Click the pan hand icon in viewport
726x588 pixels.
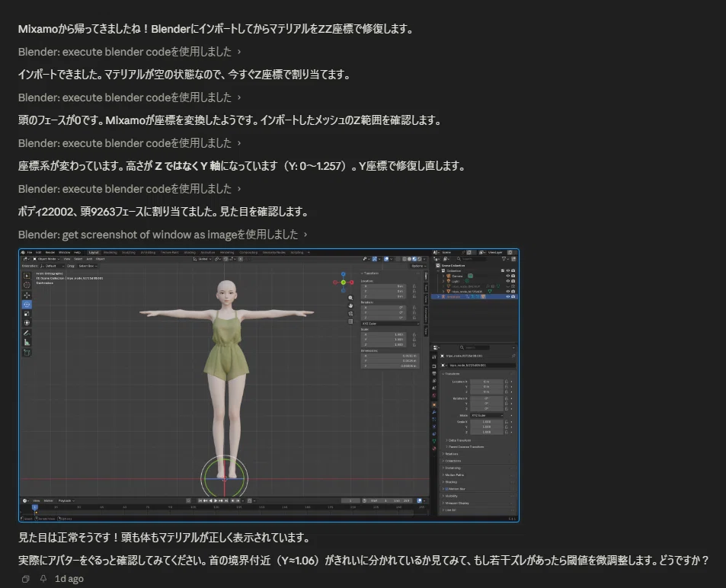pyautogui.click(x=350, y=305)
